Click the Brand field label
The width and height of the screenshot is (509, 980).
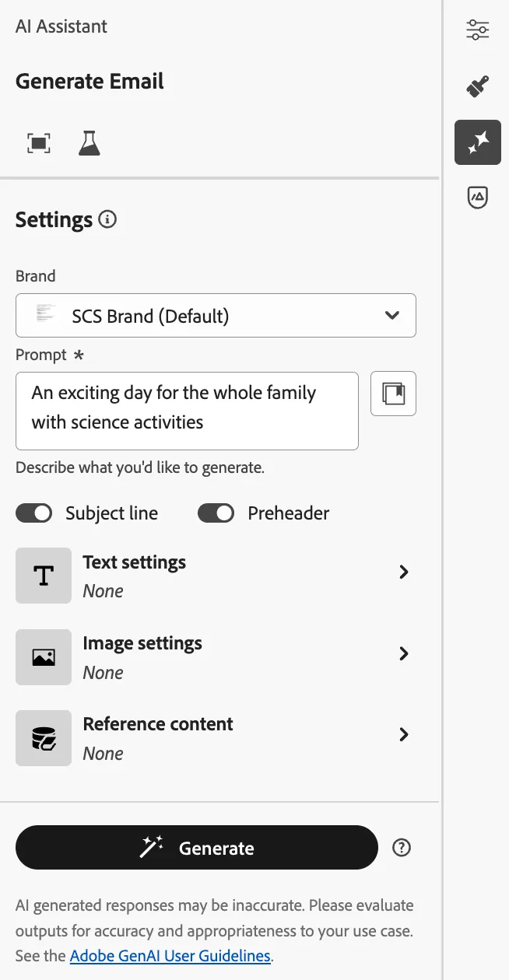pyautogui.click(x=35, y=276)
